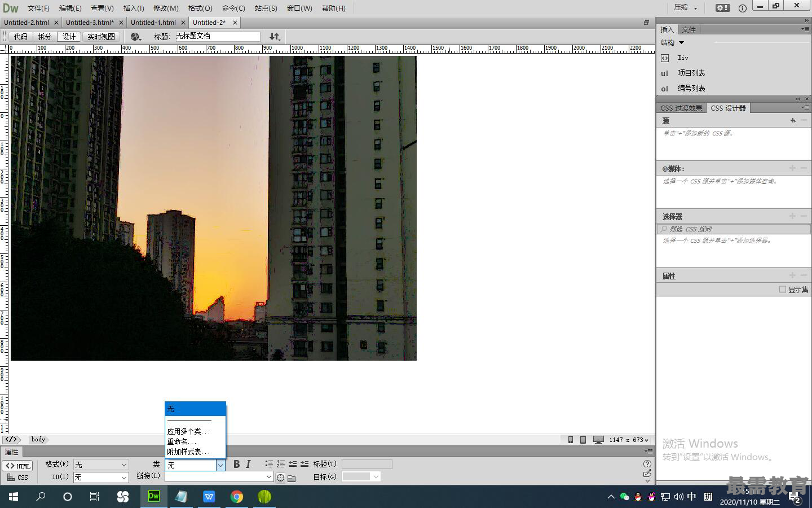Viewport: 812px width, 508px height.
Task: Switch to 设计 design view
Action: 69,37
